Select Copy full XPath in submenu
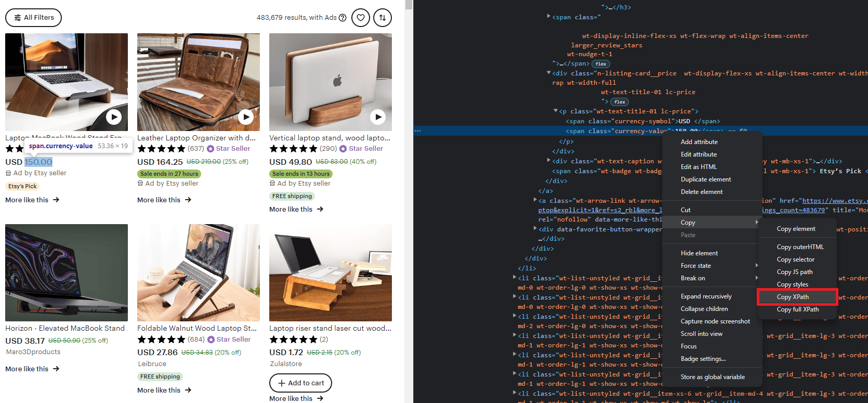Viewport: 868px width, 403px height. (x=797, y=309)
